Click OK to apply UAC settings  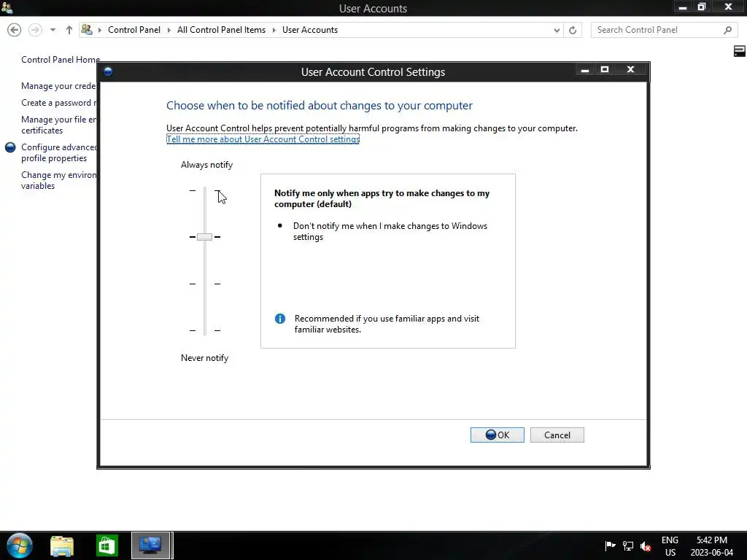497,435
